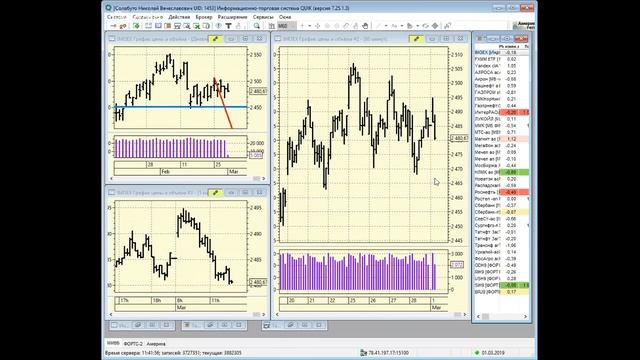Click Feb month label on daily chart axis

165,172
